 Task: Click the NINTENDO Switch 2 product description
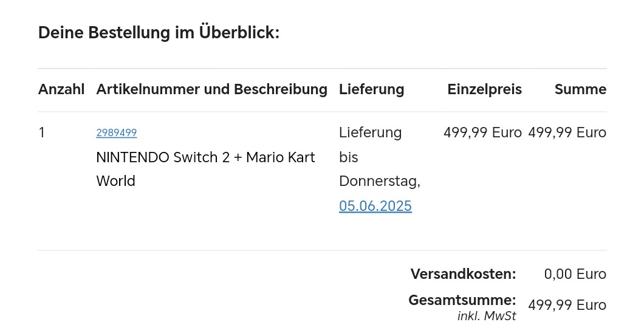[x=205, y=169]
